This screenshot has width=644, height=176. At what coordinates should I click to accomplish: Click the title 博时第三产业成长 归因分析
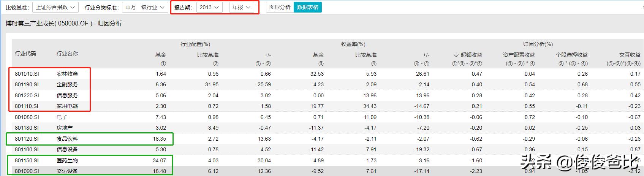(x=64, y=24)
